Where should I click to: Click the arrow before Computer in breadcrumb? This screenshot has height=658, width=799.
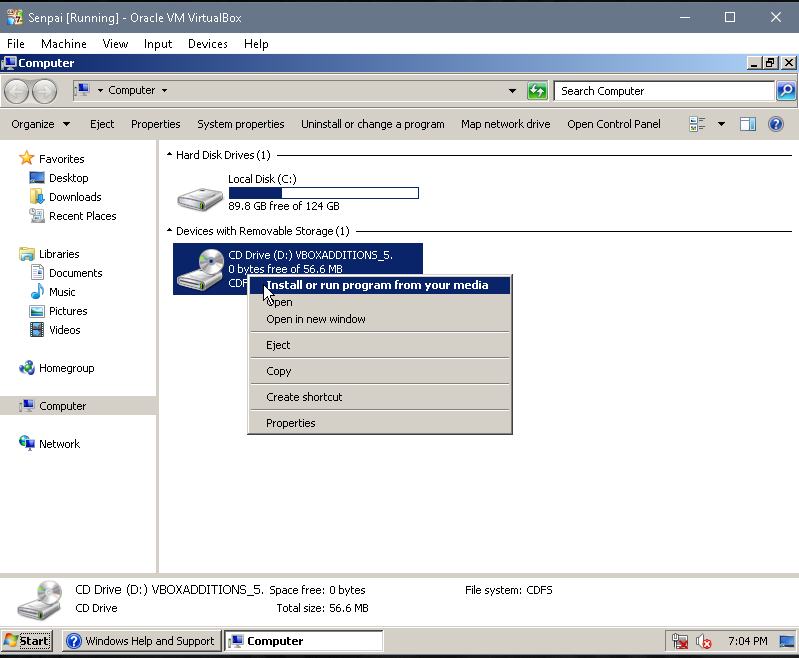click(x=100, y=91)
